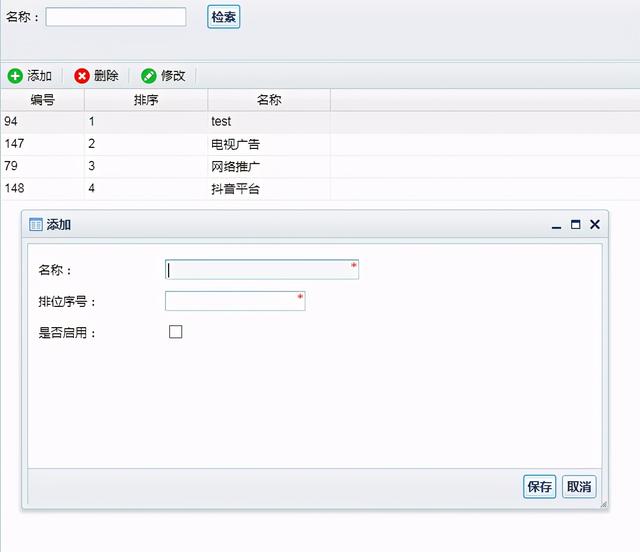The width and height of the screenshot is (640, 552).
Task: Click 排序 value 4 in 抖音平台 row
Action: point(91,188)
